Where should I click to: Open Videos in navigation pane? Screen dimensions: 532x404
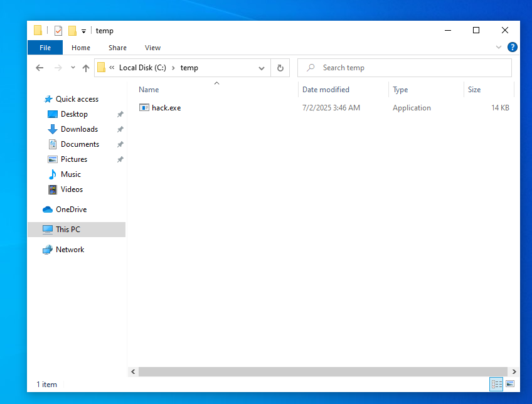[x=72, y=189]
